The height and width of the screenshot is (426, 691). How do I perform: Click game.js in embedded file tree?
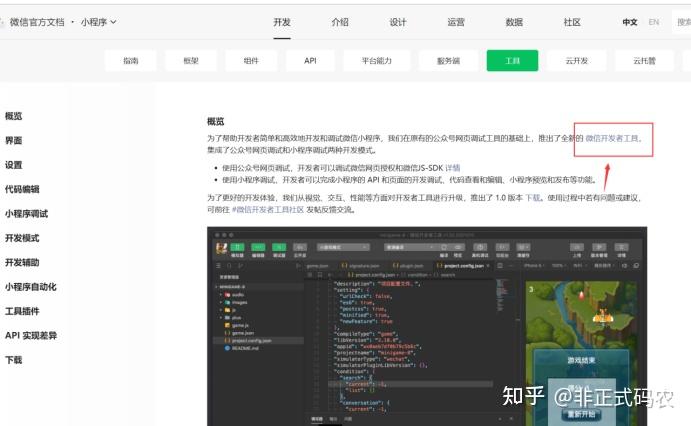pyautogui.click(x=237, y=325)
